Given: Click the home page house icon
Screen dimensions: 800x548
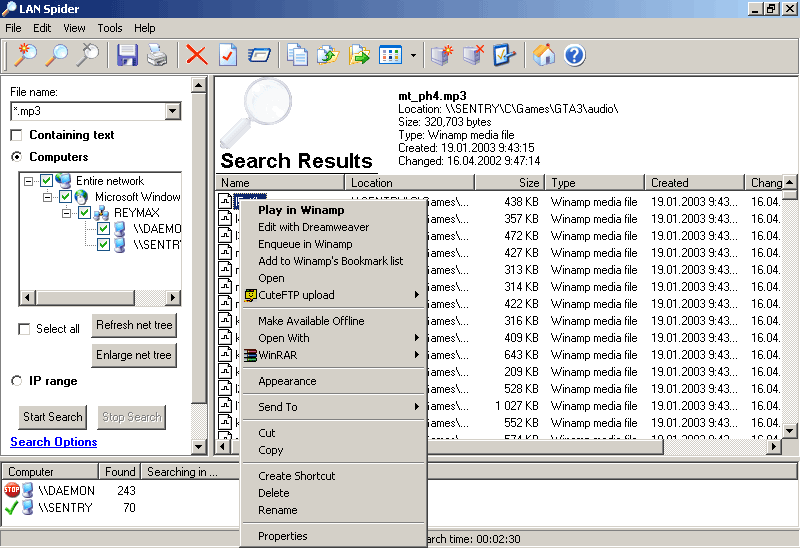Looking at the screenshot, I should click(543, 55).
